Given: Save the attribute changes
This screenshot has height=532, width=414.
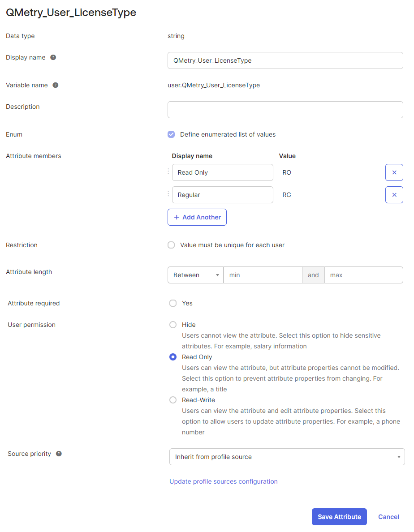Looking at the screenshot, I should coord(339,517).
